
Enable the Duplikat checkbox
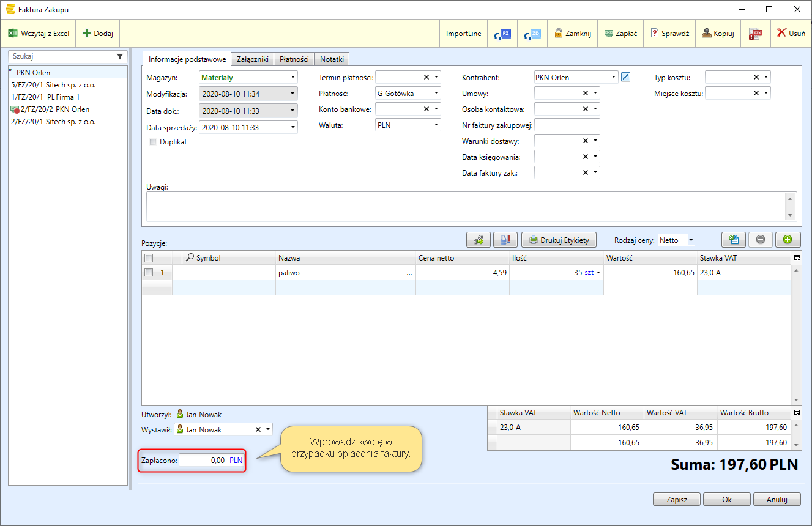[x=153, y=142]
